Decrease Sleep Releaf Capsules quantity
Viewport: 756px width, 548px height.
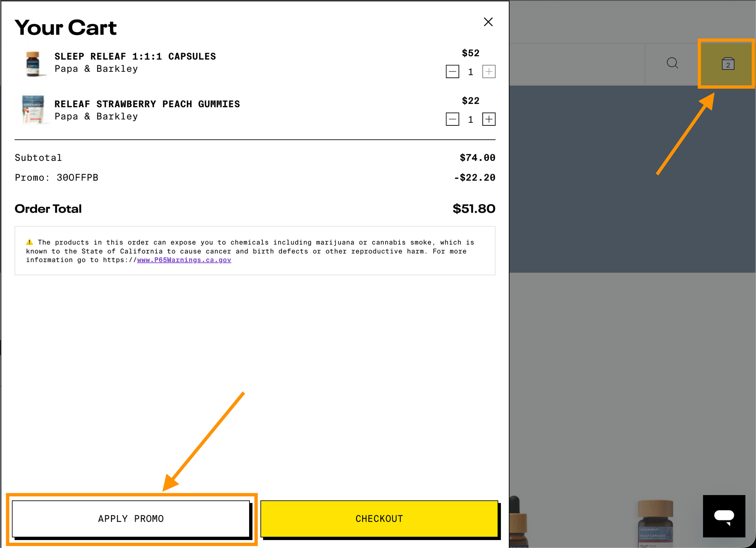pyautogui.click(x=452, y=72)
